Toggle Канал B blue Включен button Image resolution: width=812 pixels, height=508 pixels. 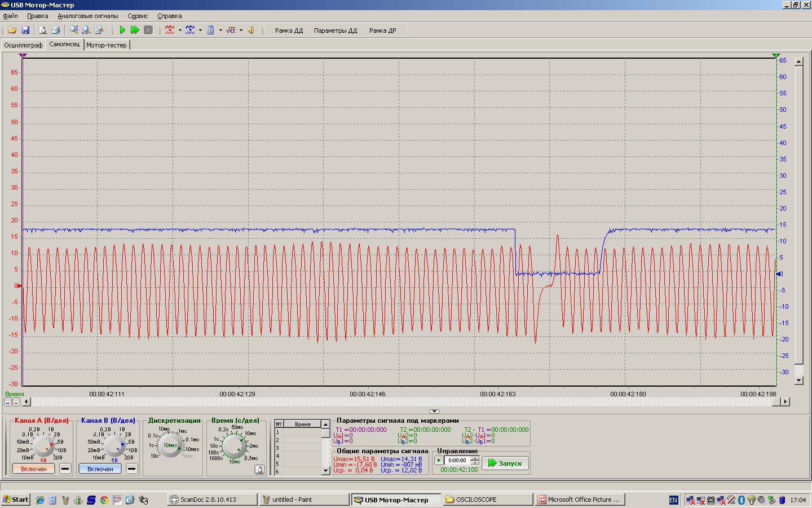pos(100,469)
